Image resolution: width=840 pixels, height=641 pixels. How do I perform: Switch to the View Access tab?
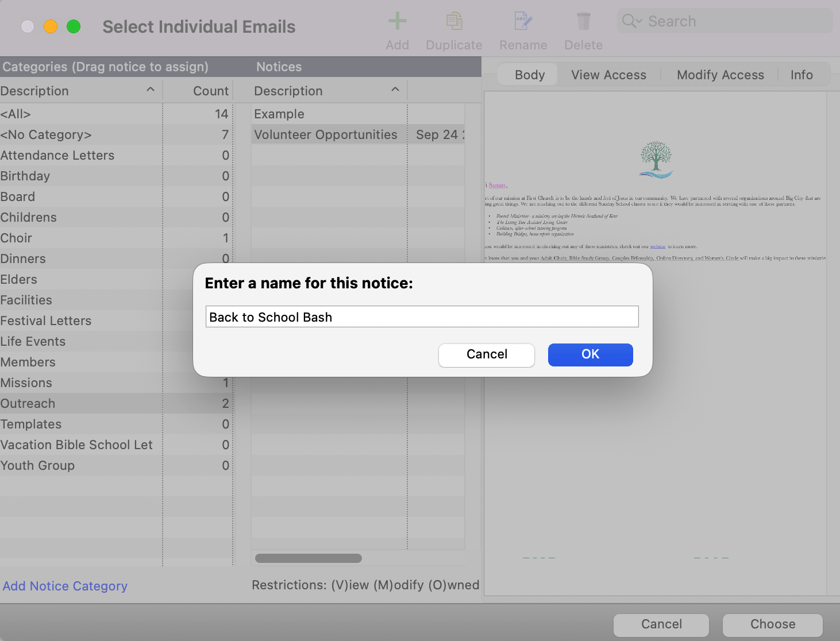pyautogui.click(x=608, y=75)
